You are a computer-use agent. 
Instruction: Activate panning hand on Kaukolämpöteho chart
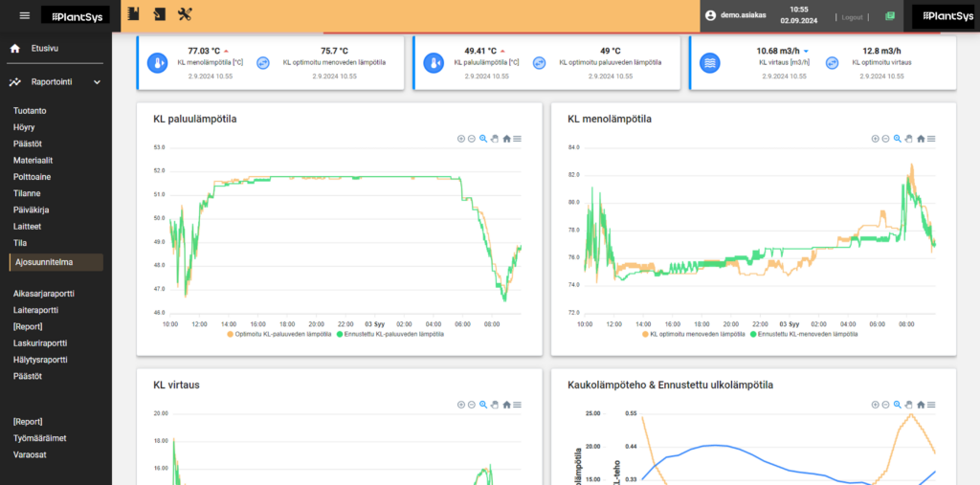pyautogui.click(x=909, y=405)
